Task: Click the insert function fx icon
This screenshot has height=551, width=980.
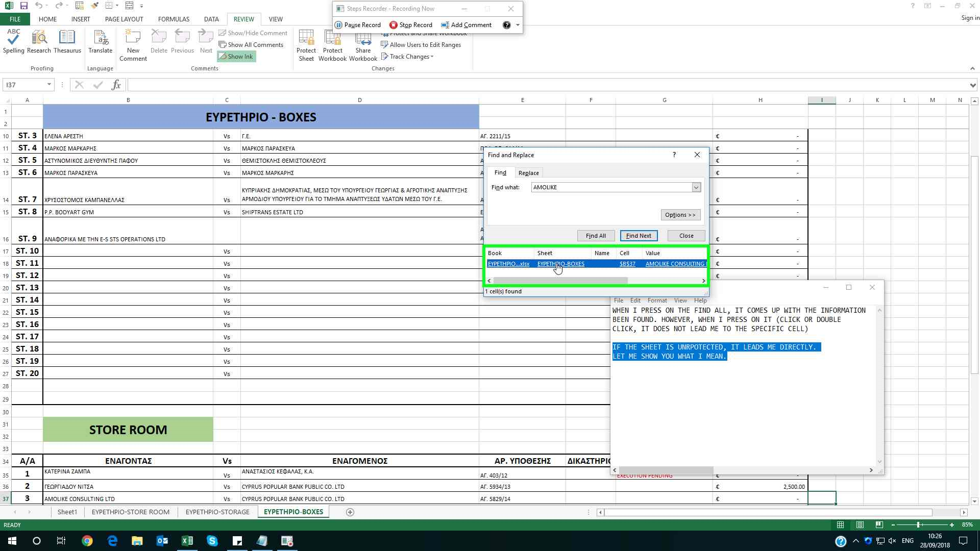Action: (116, 85)
